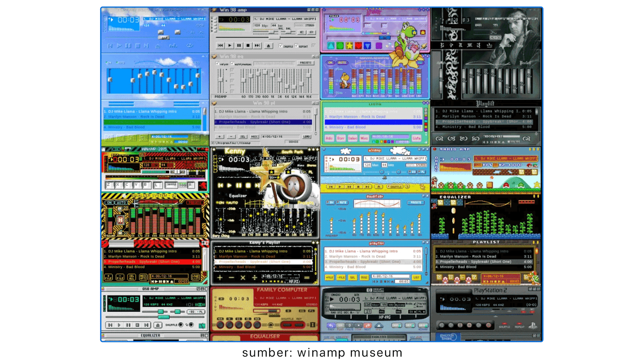Click the V key button in Winamp 2015 skin
This screenshot has width=644, height=362.
136,185
